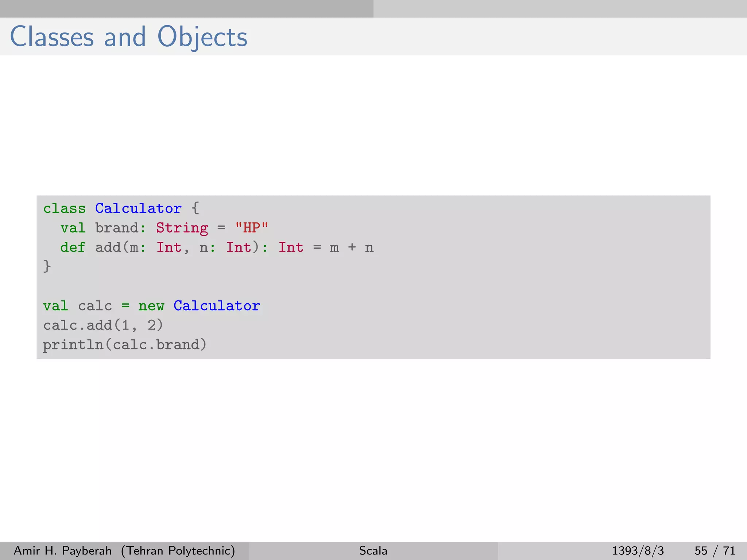Click the line 'val brand: String = "HP"'
The height and width of the screenshot is (560, 747).
point(164,228)
